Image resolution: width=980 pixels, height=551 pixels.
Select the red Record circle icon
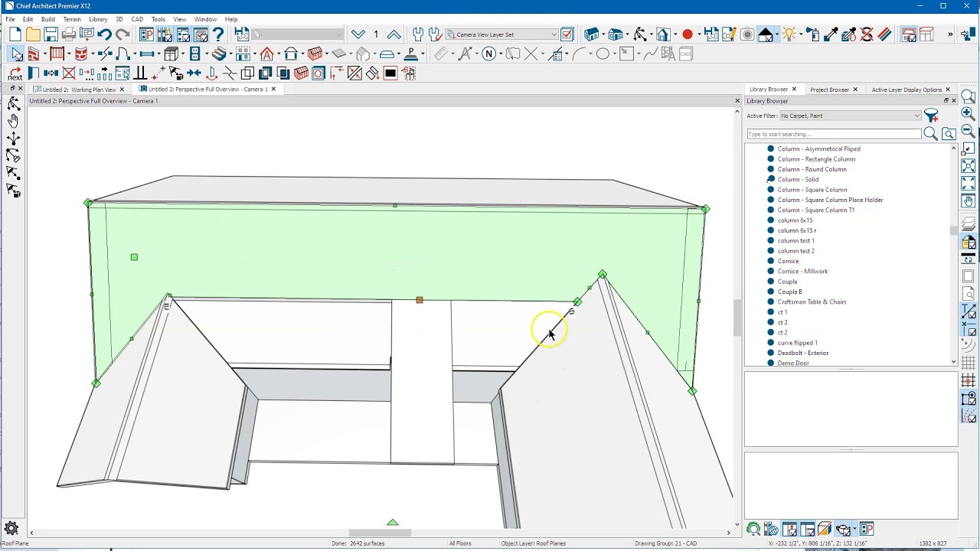tap(688, 34)
